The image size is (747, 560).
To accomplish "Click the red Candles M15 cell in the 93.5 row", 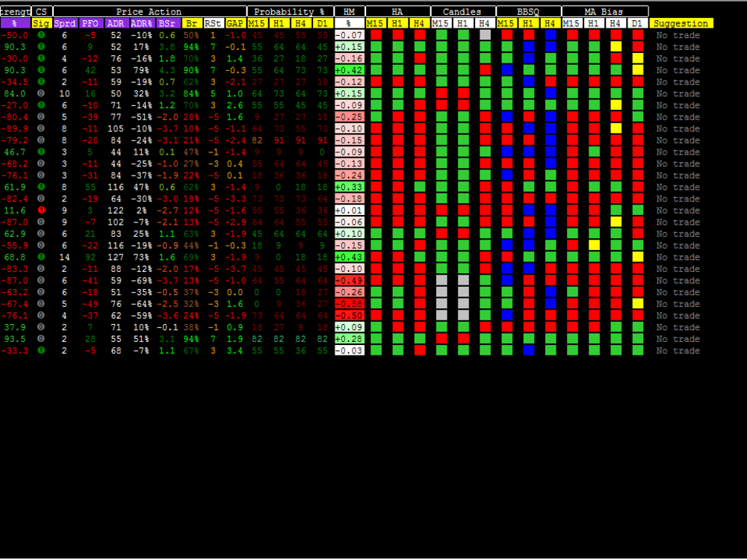I will (441, 338).
